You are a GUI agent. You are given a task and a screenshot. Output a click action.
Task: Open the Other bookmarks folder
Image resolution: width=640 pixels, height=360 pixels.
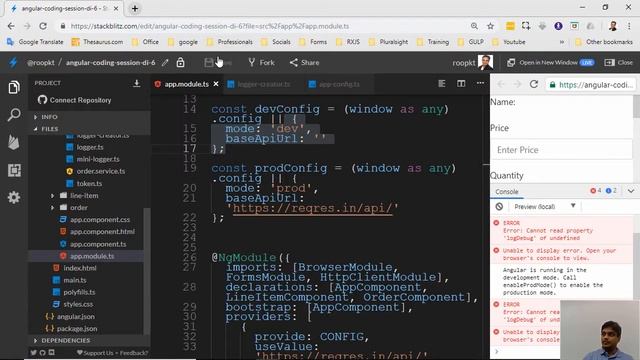(604, 42)
